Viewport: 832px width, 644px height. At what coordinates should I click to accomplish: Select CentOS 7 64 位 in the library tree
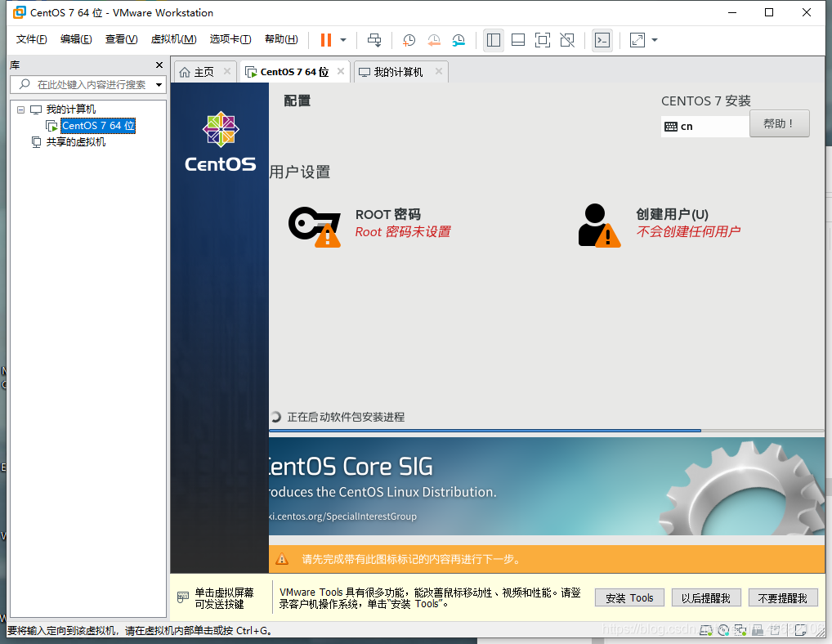point(98,126)
